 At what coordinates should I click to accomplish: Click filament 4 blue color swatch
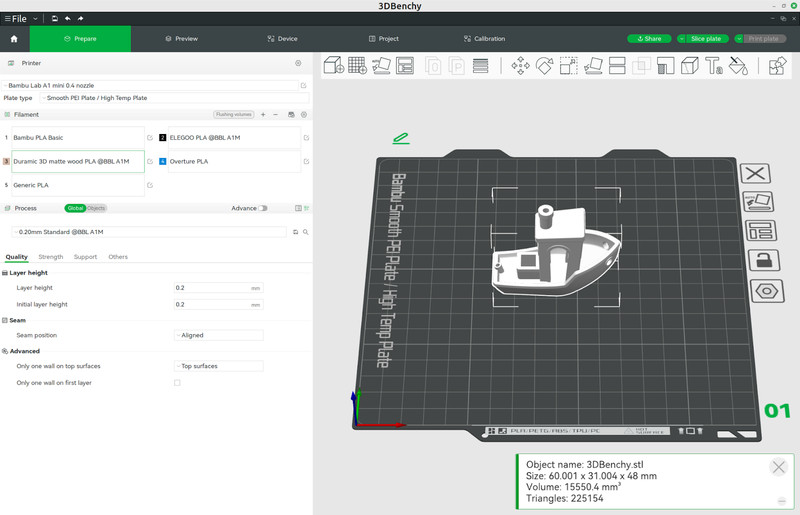(x=162, y=161)
